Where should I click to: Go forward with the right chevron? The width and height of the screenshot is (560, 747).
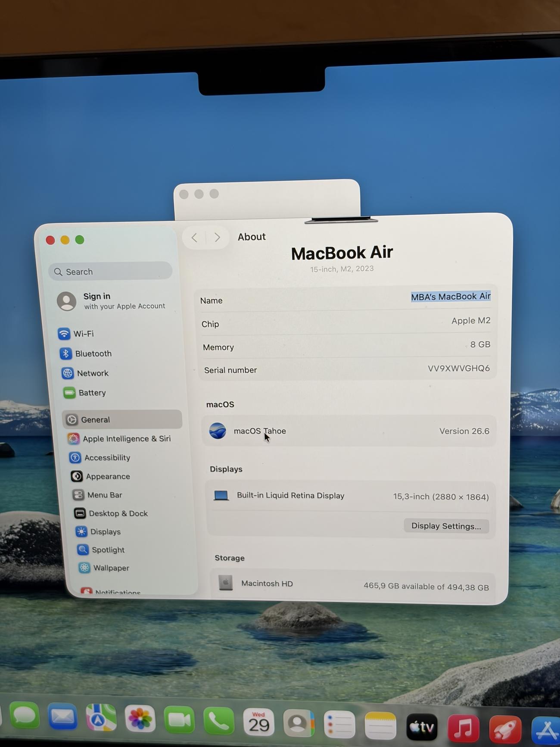point(217,237)
